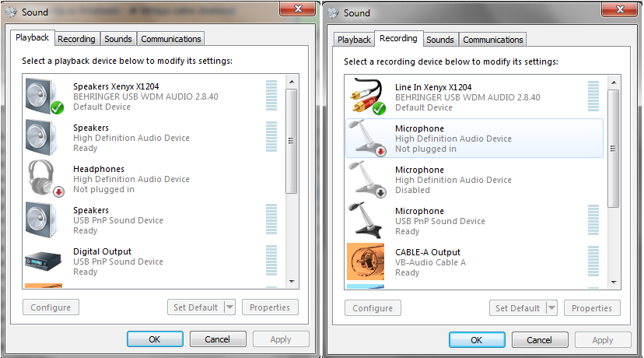Select the Headphones device icon
The width and height of the screenshot is (644, 358).
click(45, 178)
